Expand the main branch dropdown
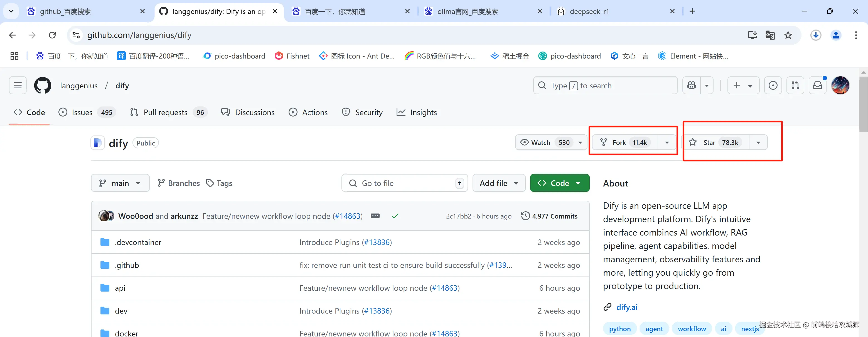The width and height of the screenshot is (868, 337). click(x=120, y=183)
